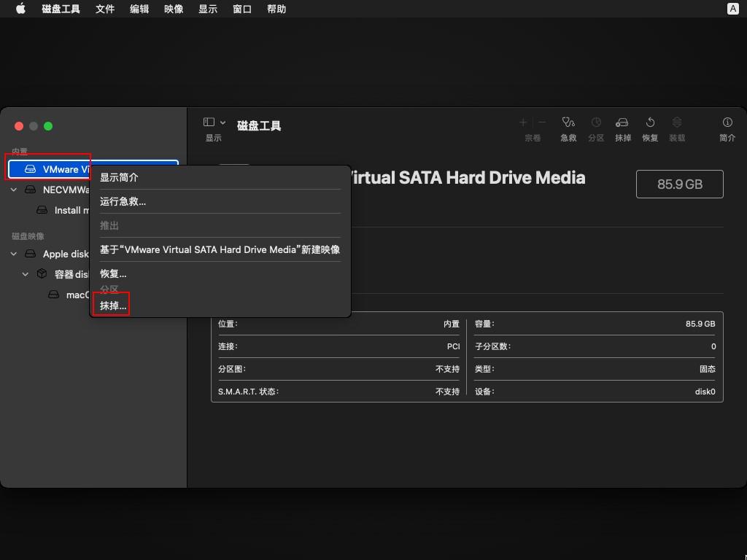Click the add volume (+) icon under 宗卷
The height and width of the screenshot is (560, 747).
pyautogui.click(x=523, y=122)
